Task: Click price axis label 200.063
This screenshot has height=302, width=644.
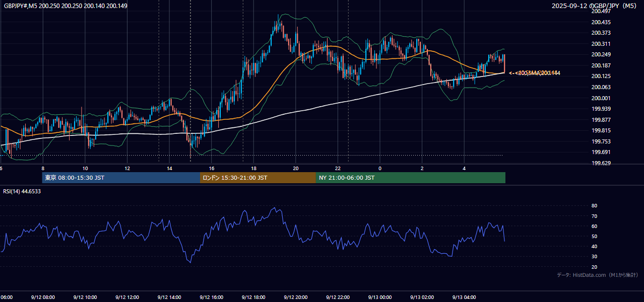Action: (601, 87)
